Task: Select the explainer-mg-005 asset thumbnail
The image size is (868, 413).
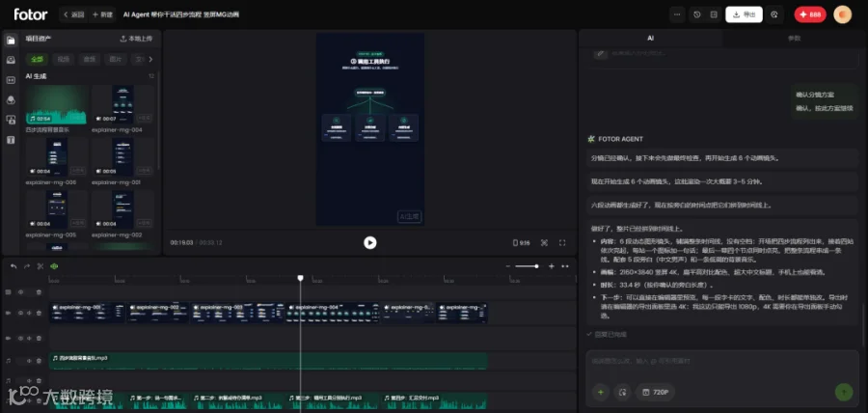Action: [x=57, y=209]
